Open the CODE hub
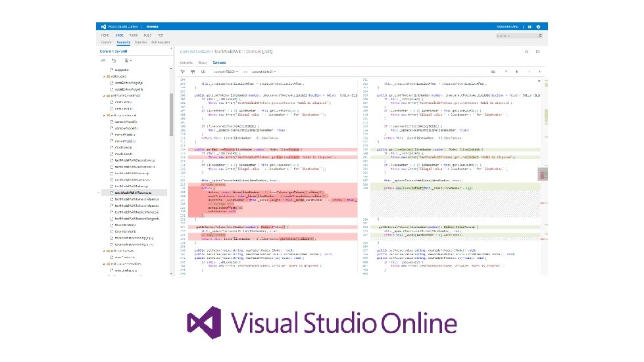 [119, 35]
